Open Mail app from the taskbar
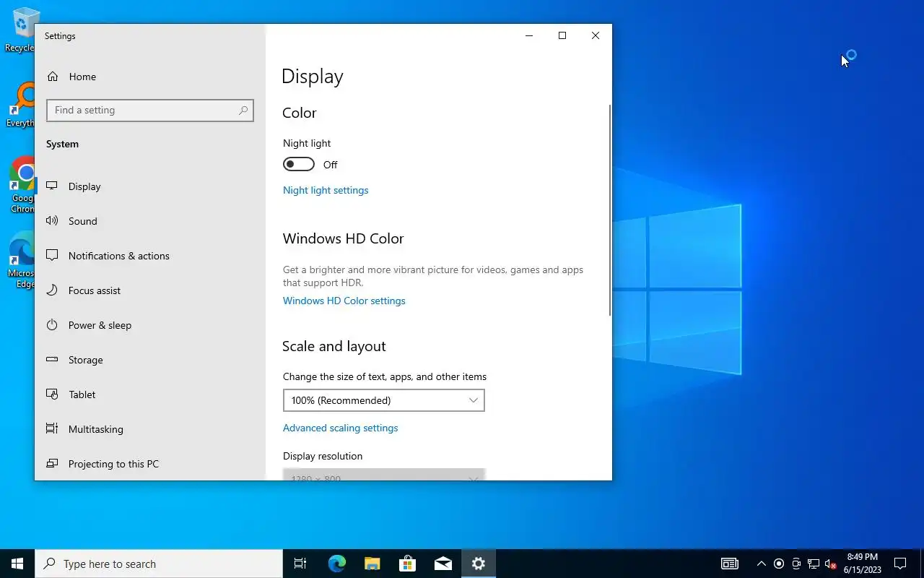924x578 pixels. pos(443,564)
